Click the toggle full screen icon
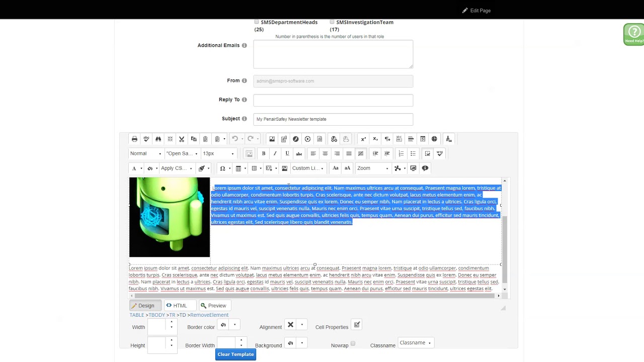Image resolution: width=644 pixels, height=362 pixels. tap(413, 168)
